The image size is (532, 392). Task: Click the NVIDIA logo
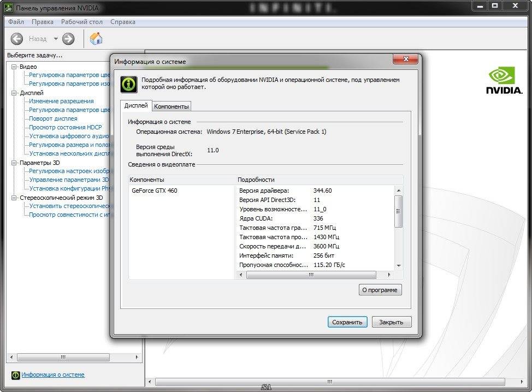click(x=504, y=80)
